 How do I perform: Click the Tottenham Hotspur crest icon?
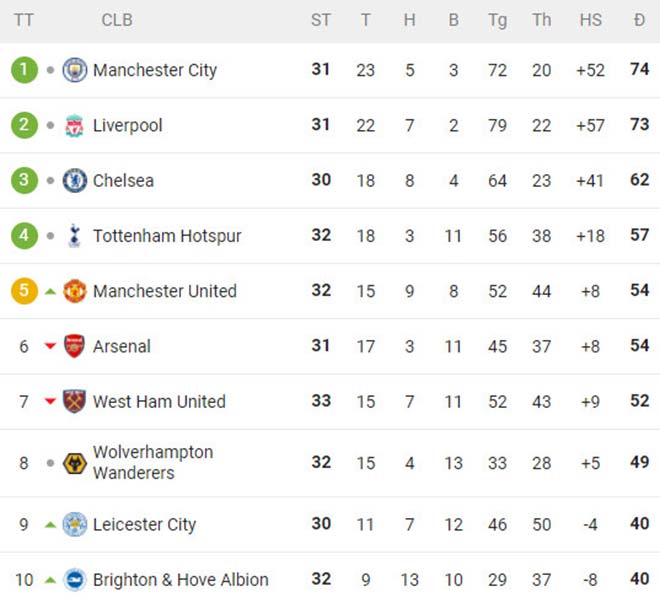coord(75,236)
